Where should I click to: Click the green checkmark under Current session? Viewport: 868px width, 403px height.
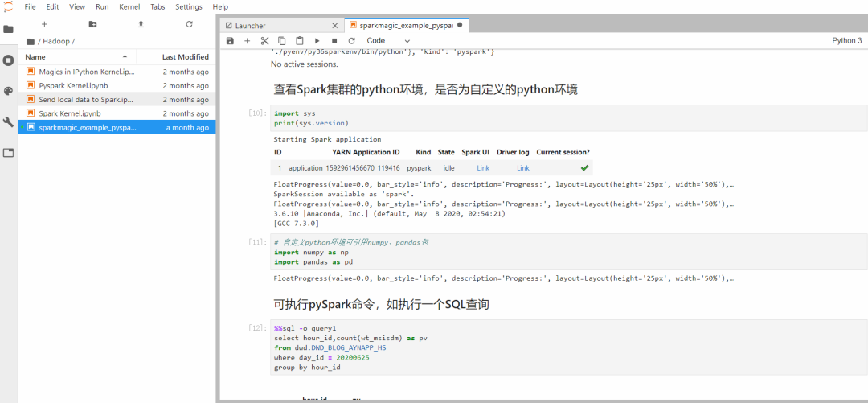(x=584, y=168)
